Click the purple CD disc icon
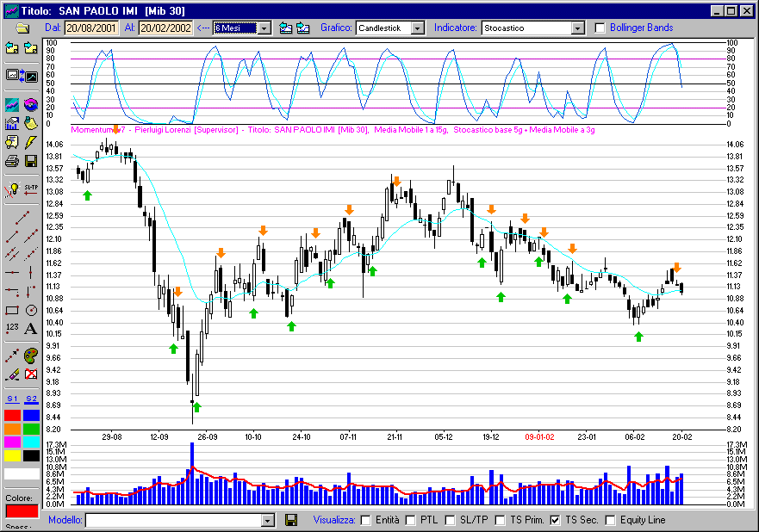The height and width of the screenshot is (532, 759). 31,104
